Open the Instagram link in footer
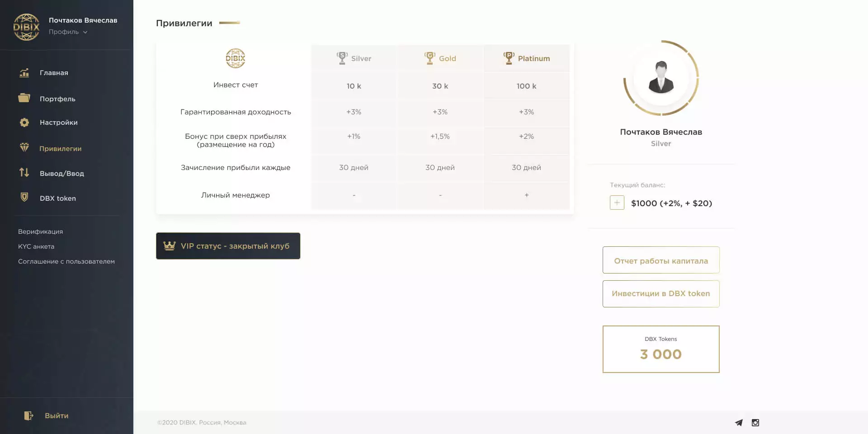 pyautogui.click(x=755, y=423)
